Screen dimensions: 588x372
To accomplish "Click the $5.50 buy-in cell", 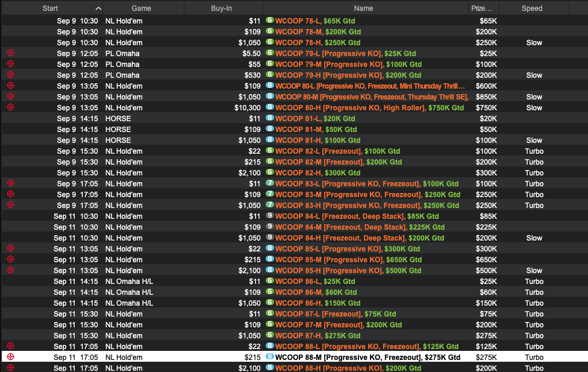I will coord(251,54).
